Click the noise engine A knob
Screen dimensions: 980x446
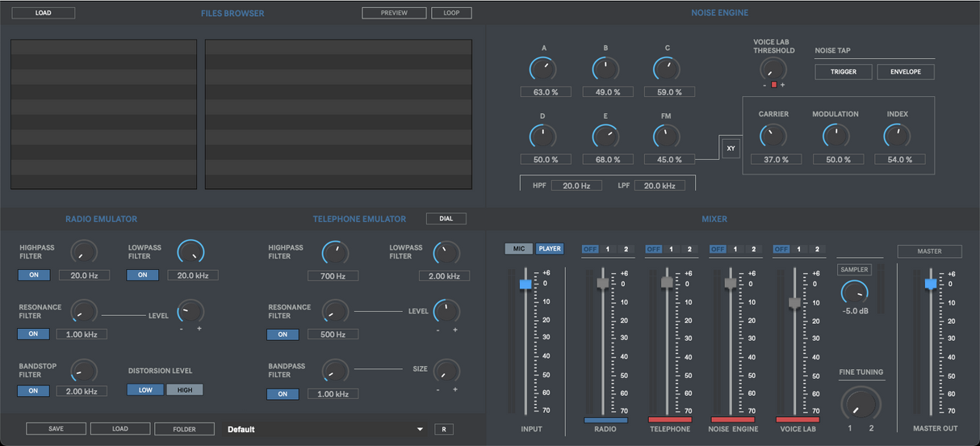click(x=542, y=69)
